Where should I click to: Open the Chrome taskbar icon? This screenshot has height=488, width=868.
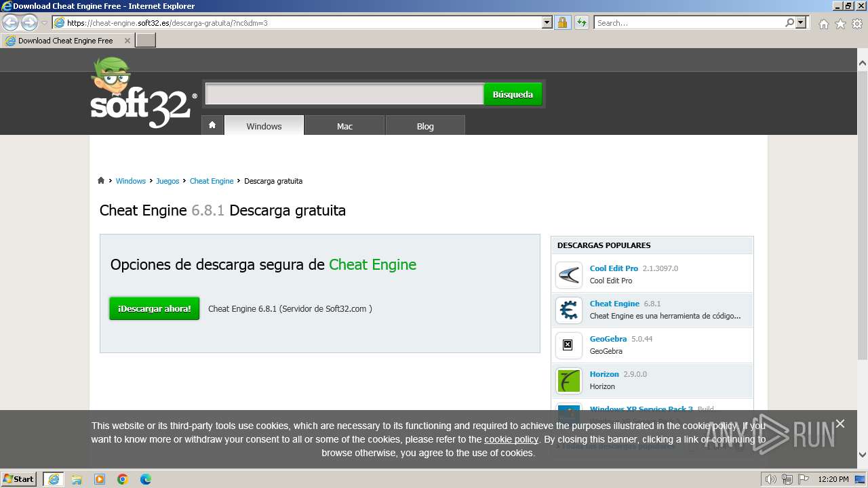(123, 479)
